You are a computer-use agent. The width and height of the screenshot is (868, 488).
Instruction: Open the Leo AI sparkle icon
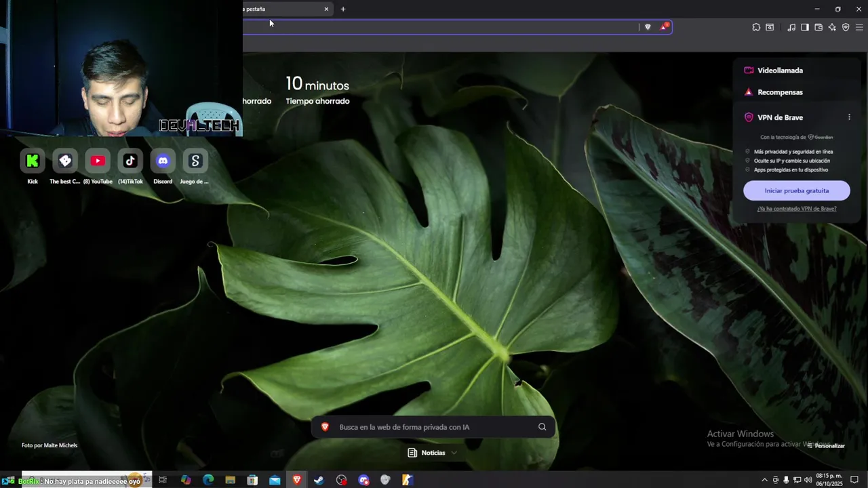click(x=832, y=27)
